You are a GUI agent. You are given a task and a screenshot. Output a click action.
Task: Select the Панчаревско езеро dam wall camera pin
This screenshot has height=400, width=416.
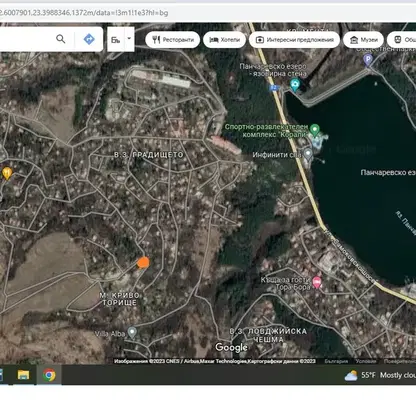click(x=295, y=84)
